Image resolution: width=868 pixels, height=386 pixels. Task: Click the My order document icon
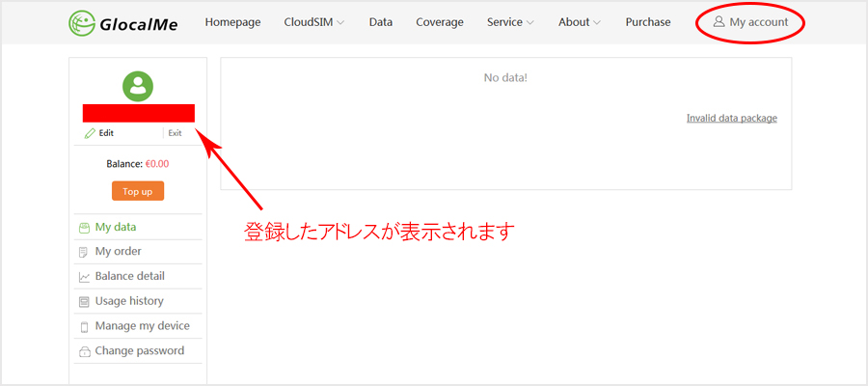(x=84, y=253)
